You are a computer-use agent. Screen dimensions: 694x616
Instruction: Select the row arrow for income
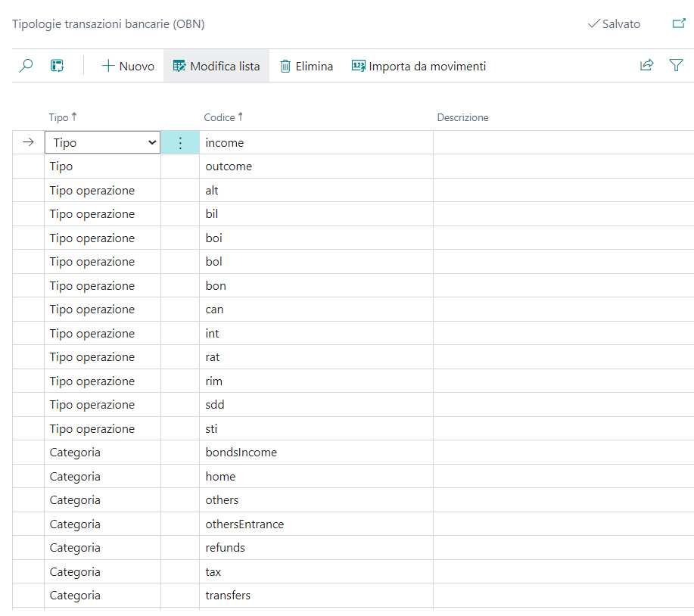[x=28, y=142]
